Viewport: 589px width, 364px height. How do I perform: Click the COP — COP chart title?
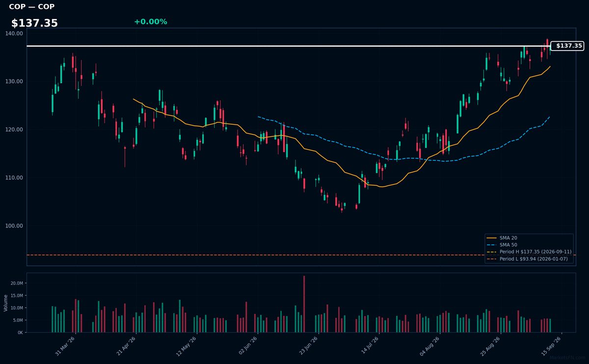tap(32, 7)
